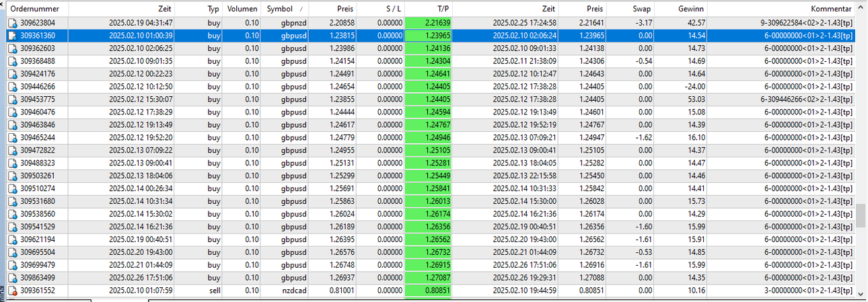Select the profit value 53.03
Image resolution: width=868 pixels, height=302 pixels.
tap(696, 100)
